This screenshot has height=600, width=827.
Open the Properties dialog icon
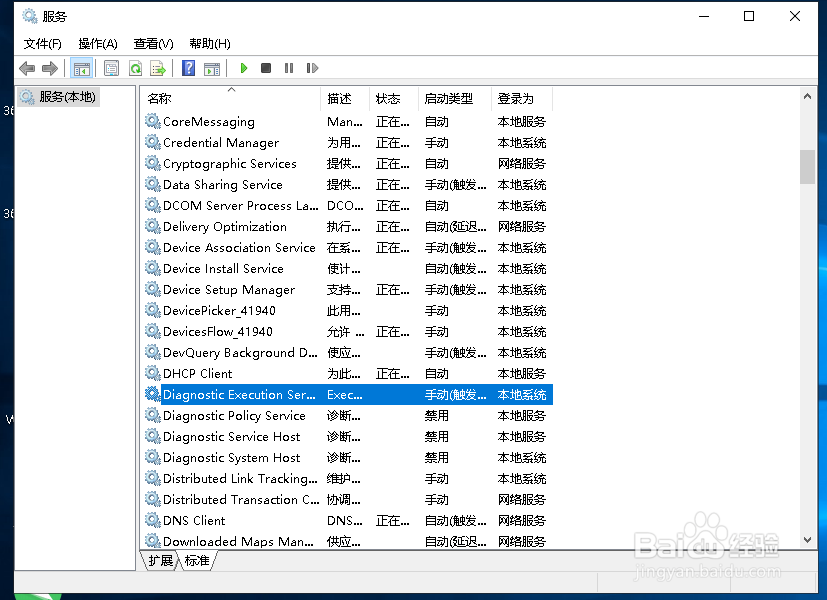point(111,68)
